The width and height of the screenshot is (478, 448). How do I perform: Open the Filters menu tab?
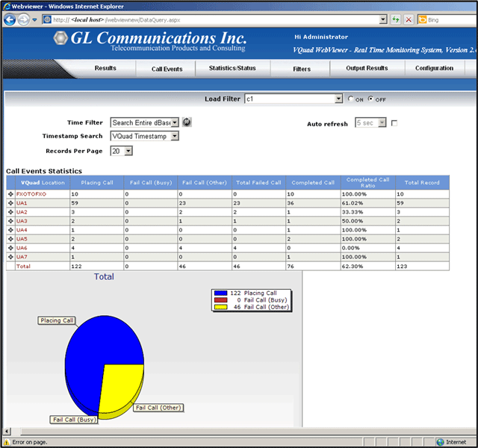point(302,69)
